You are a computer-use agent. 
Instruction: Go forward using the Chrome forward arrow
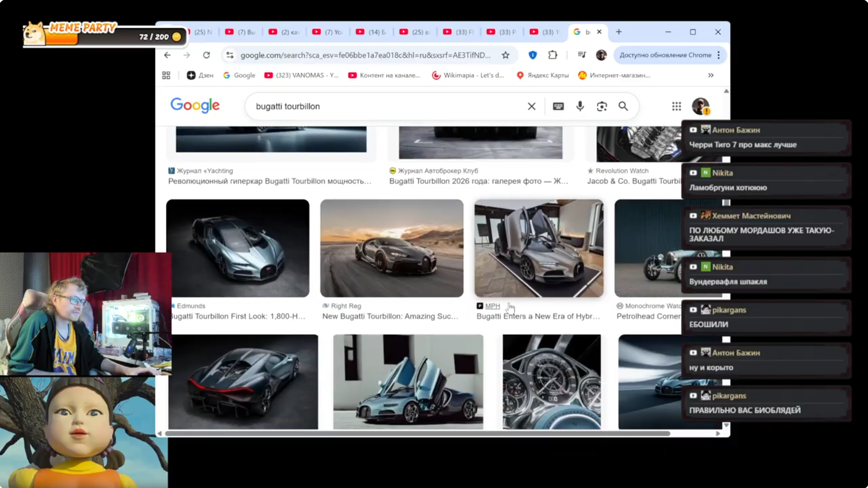point(187,55)
